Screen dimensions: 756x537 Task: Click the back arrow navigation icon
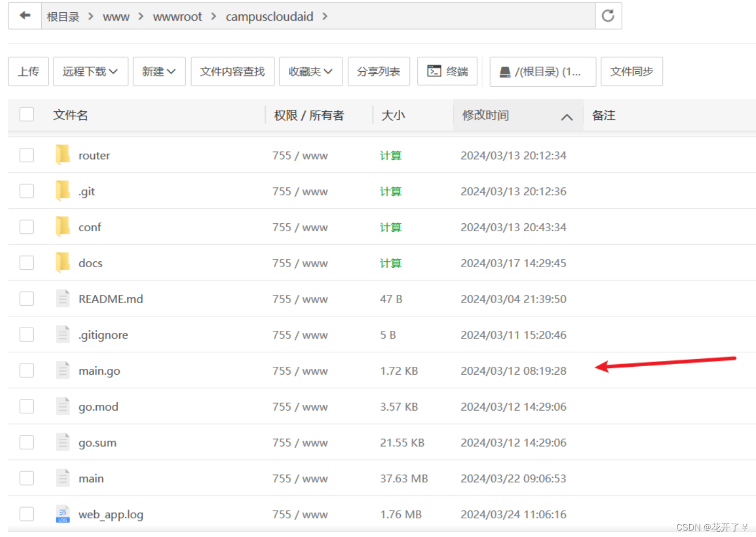click(x=25, y=16)
